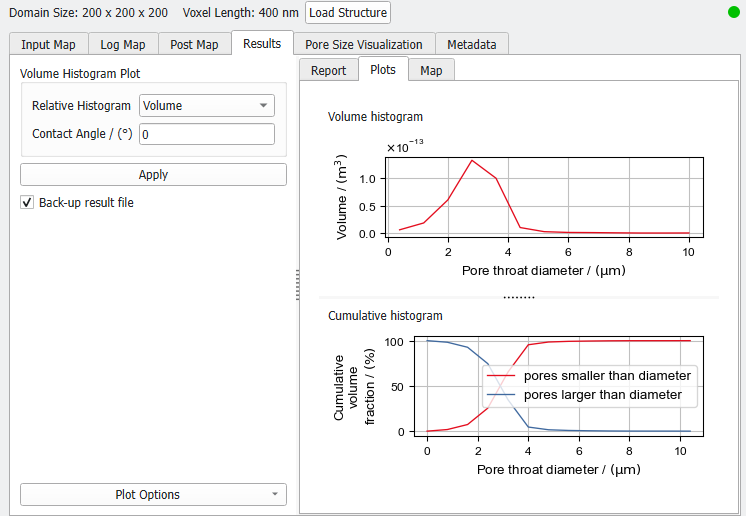Click the 'pores larger than diameter' legend entry
This screenshot has height=516, width=746.
(584, 395)
